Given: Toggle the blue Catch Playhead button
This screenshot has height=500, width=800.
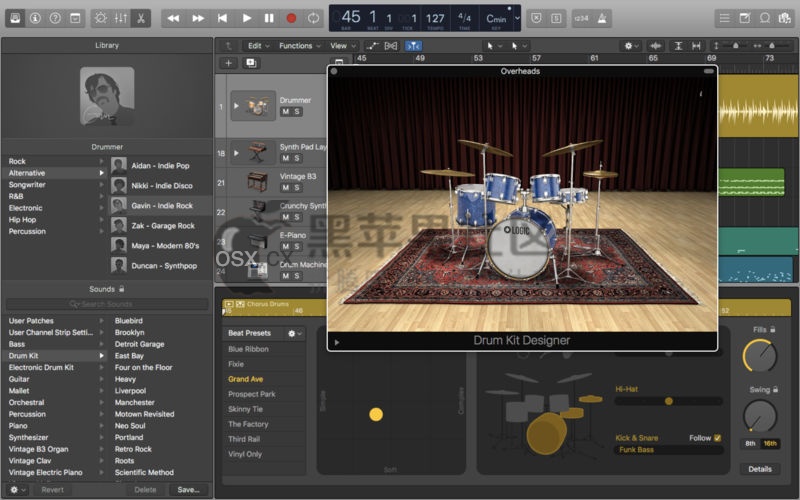Looking at the screenshot, I should (413, 46).
